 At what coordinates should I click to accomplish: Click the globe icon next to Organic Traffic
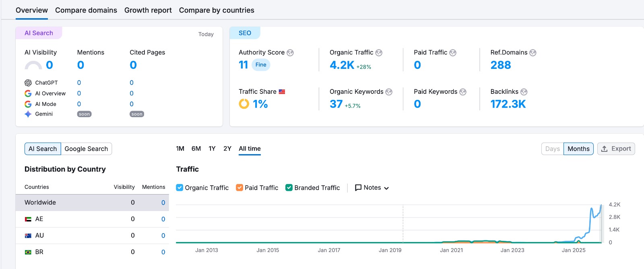tap(379, 53)
